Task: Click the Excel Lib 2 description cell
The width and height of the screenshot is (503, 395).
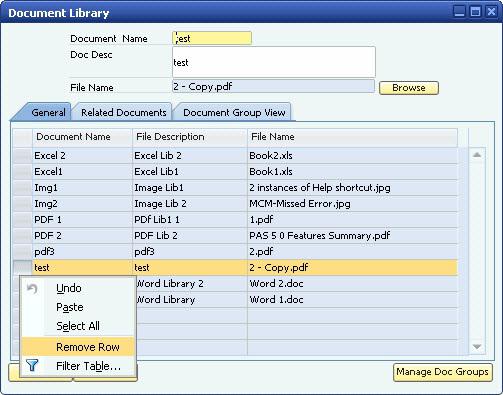Action: tap(190, 156)
